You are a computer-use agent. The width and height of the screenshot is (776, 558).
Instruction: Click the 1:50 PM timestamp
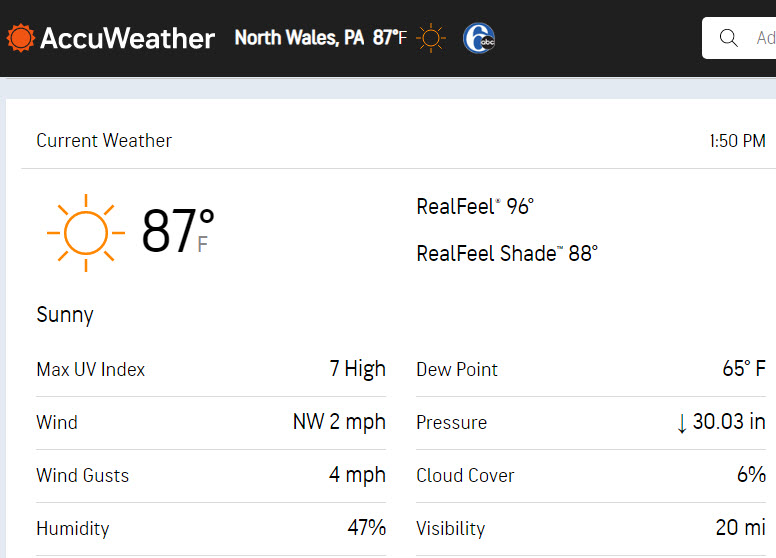coord(737,141)
